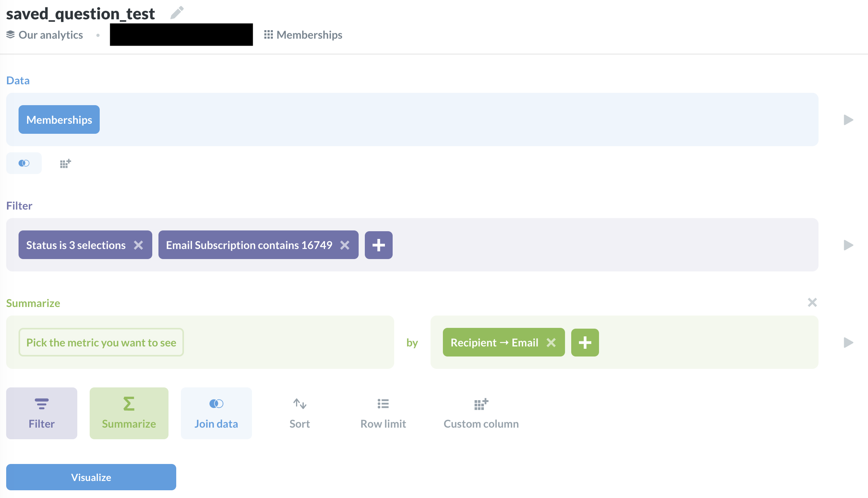Screen dimensions: 868x498
Task: Preview the Filter step results
Action: (848, 245)
